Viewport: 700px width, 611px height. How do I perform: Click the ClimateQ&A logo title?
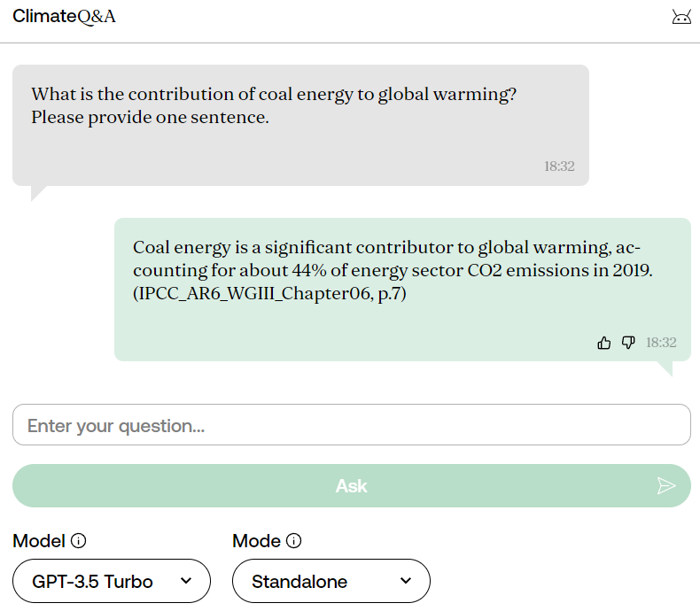64,17
